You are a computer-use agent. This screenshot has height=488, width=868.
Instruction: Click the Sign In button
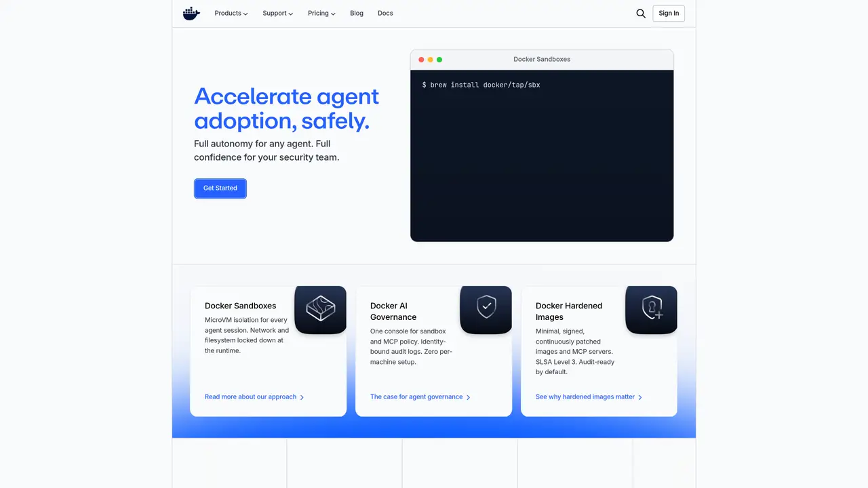coord(669,14)
